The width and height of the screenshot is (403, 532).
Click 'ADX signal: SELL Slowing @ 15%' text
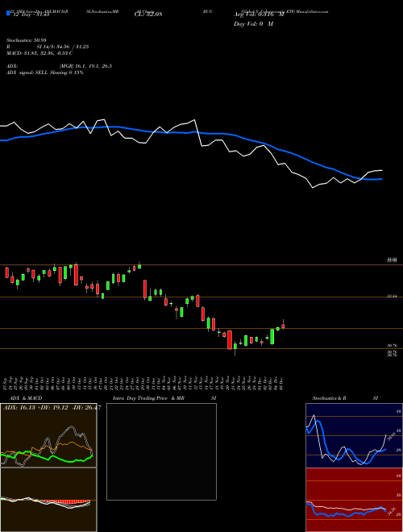click(45, 73)
